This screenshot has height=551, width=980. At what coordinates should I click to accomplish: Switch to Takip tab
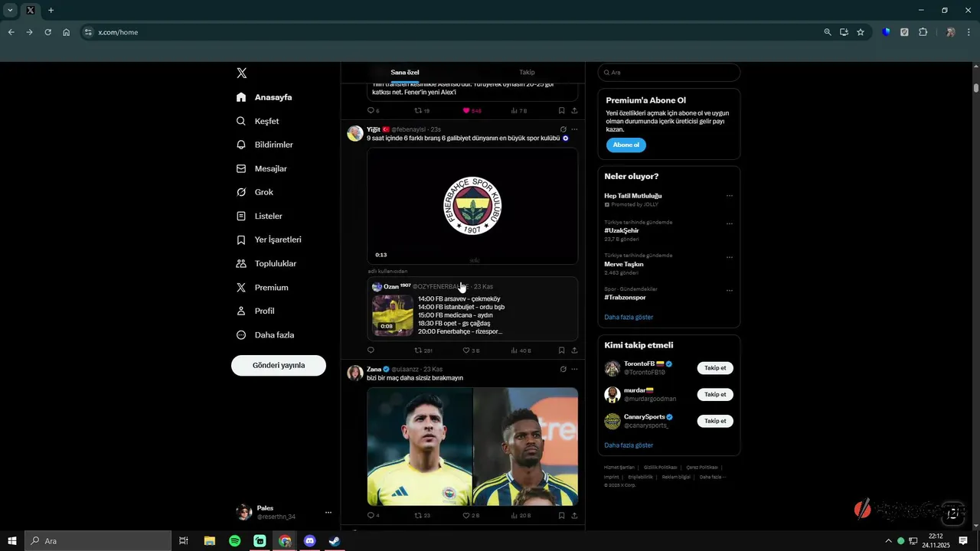(x=527, y=72)
